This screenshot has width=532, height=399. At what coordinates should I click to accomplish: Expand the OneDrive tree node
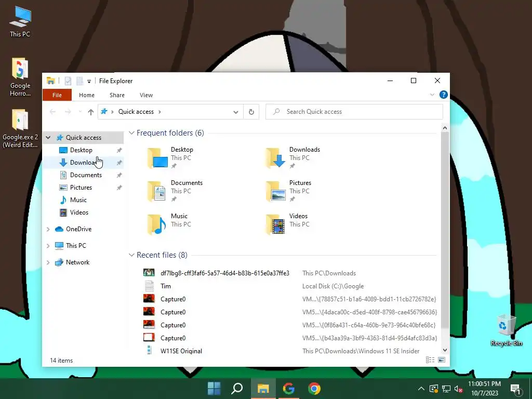click(48, 229)
